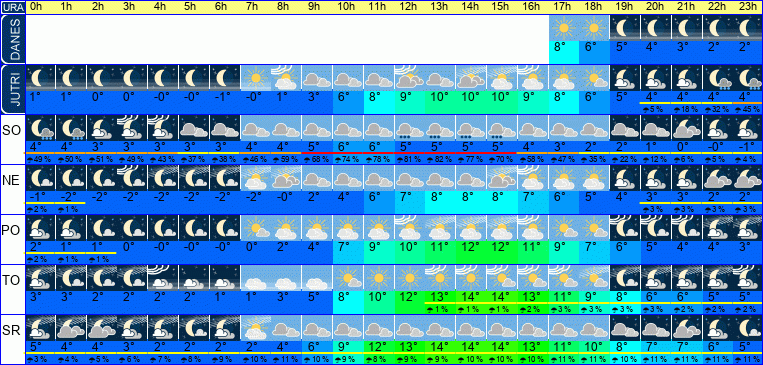Click the sunrise sun icon for JUTRI at 7h
The image size is (763, 365).
point(255,78)
